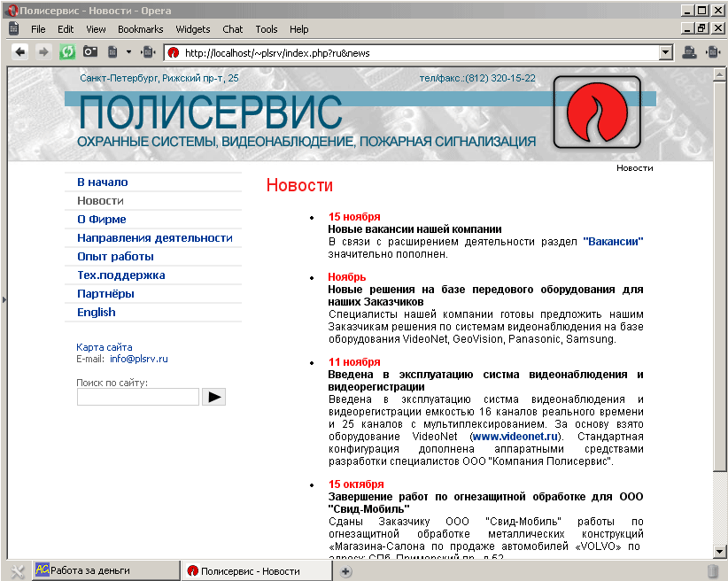Click the document icon left of File menu
The image size is (728, 581).
pyautogui.click(x=14, y=29)
